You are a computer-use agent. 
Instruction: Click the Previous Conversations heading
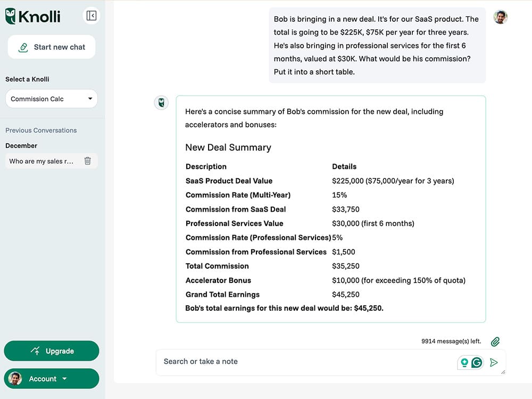tap(41, 130)
